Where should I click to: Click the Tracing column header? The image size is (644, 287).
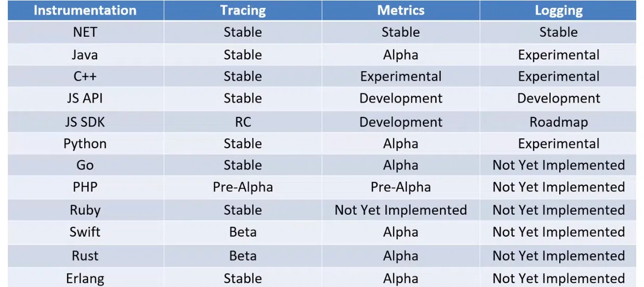click(x=242, y=10)
